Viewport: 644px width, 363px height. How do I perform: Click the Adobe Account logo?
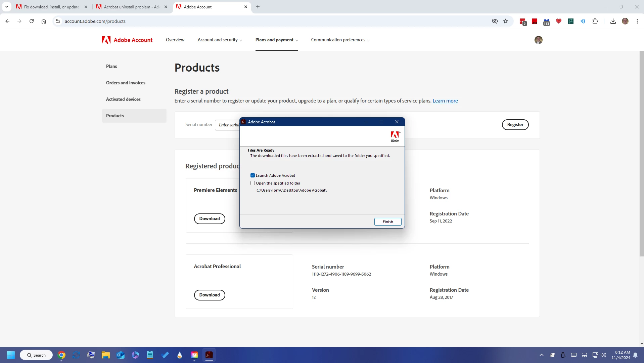[127, 40]
